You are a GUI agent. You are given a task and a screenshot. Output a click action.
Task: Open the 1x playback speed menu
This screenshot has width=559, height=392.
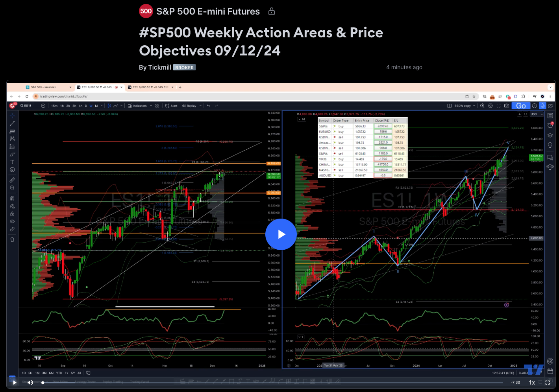click(532, 382)
